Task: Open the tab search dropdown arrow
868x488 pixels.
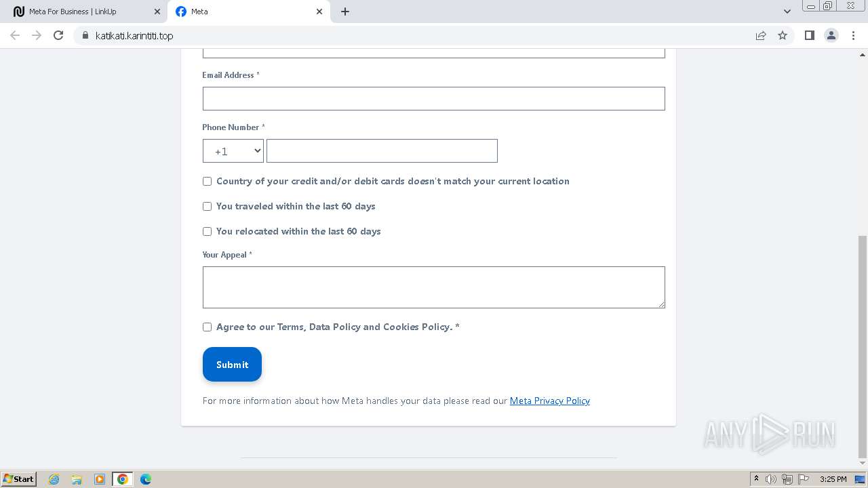Action: [x=787, y=12]
